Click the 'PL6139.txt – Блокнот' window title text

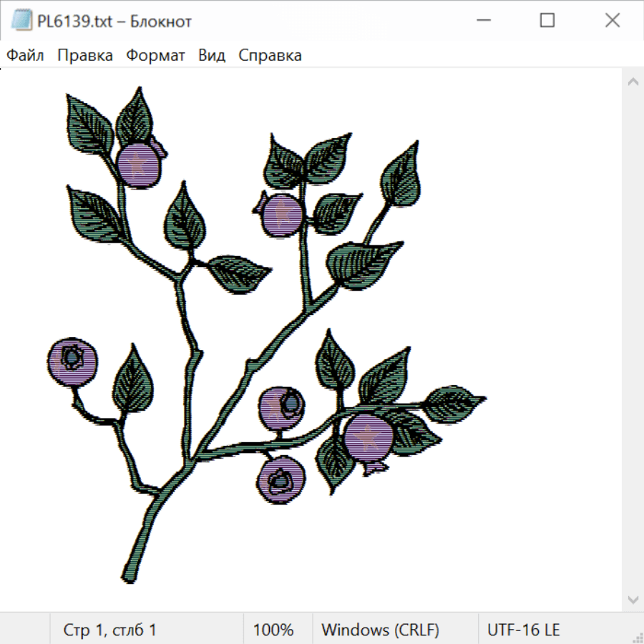[114, 21]
